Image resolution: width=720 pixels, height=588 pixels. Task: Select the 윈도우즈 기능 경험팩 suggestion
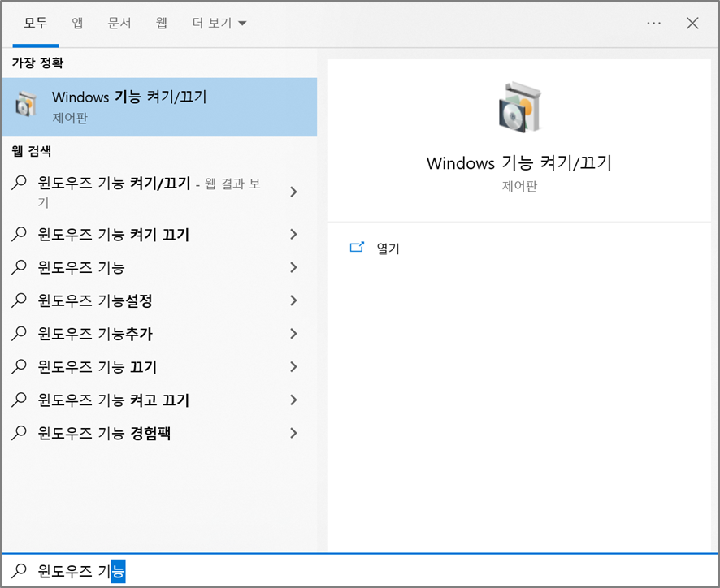point(159,432)
